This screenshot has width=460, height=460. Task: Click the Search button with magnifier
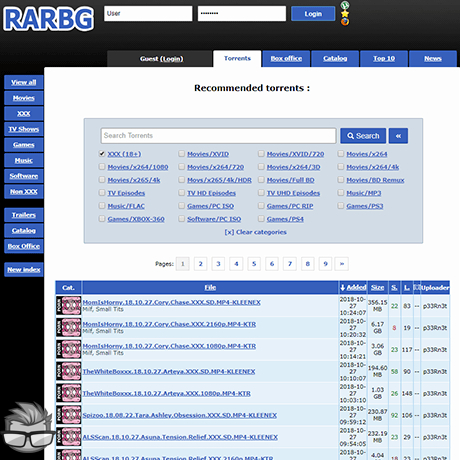363,136
